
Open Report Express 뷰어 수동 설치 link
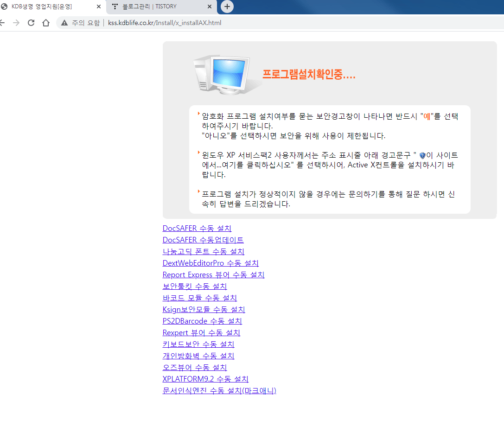(213, 275)
